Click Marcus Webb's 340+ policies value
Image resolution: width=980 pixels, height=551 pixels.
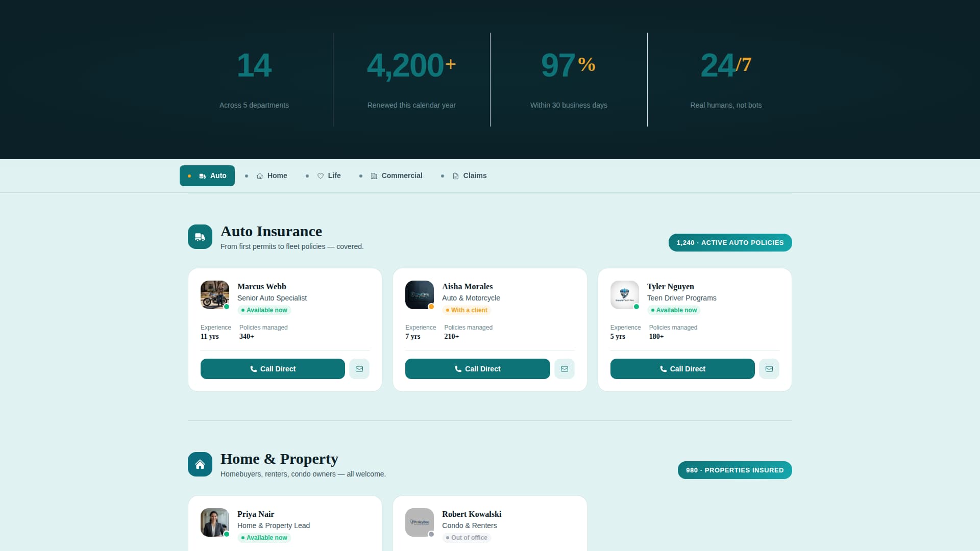(247, 337)
